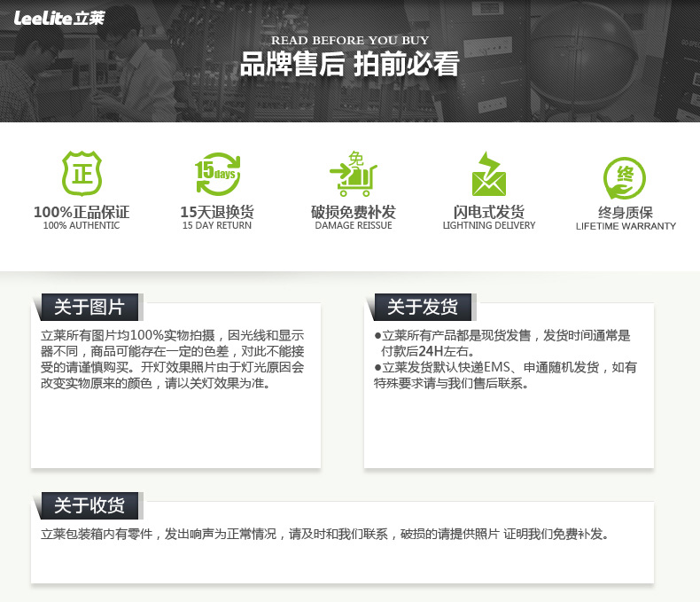Select the 闪电式发货 label
This screenshot has width=700, height=602.
click(x=489, y=212)
